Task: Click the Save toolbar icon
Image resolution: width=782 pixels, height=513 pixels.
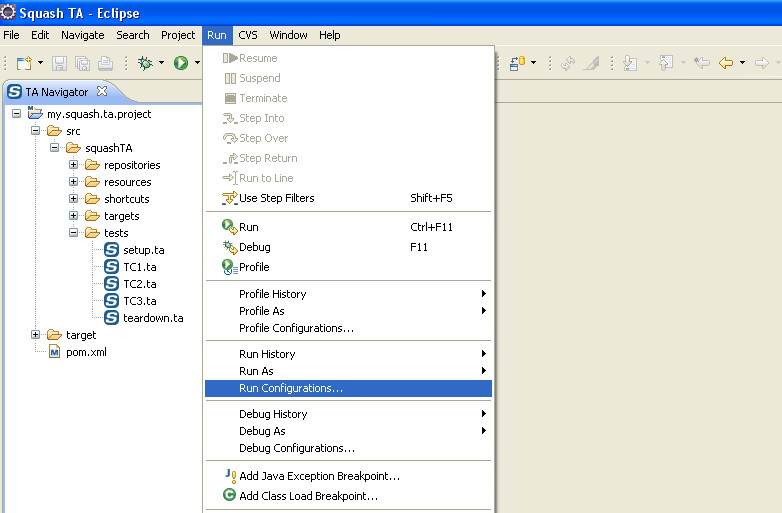Action: pos(59,63)
